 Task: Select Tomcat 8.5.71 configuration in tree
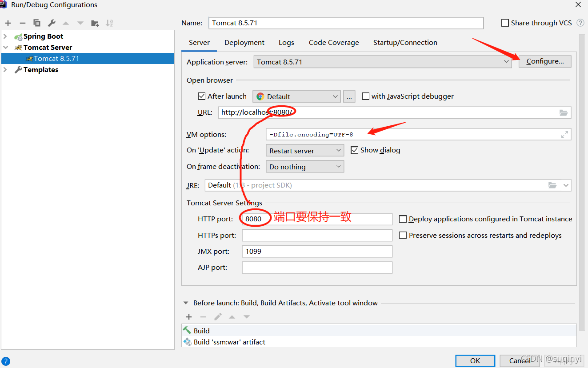click(88, 58)
